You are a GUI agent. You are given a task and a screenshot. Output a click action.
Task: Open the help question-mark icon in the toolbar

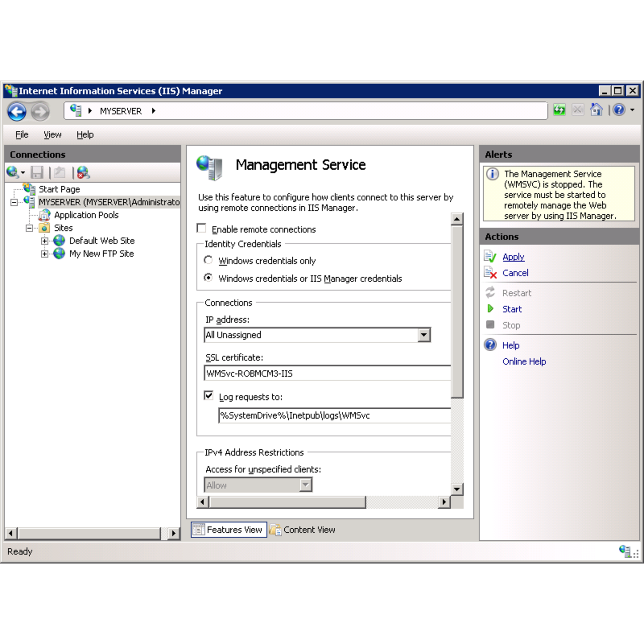pyautogui.click(x=619, y=110)
